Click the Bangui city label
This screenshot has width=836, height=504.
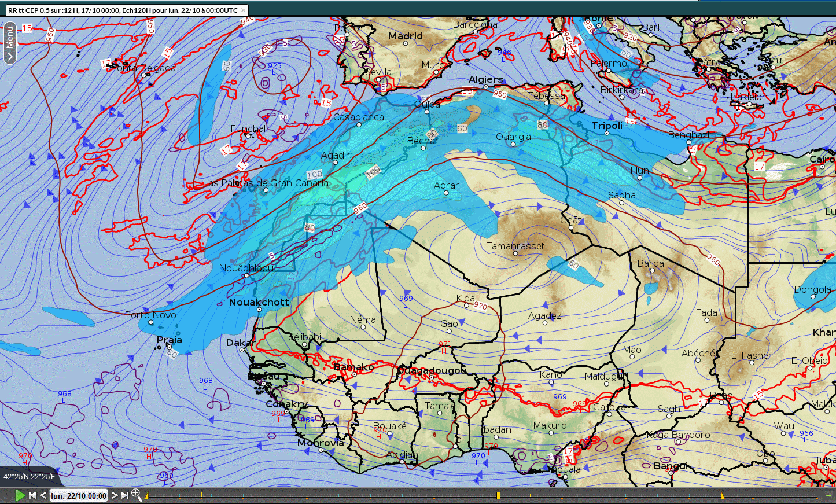(x=671, y=466)
